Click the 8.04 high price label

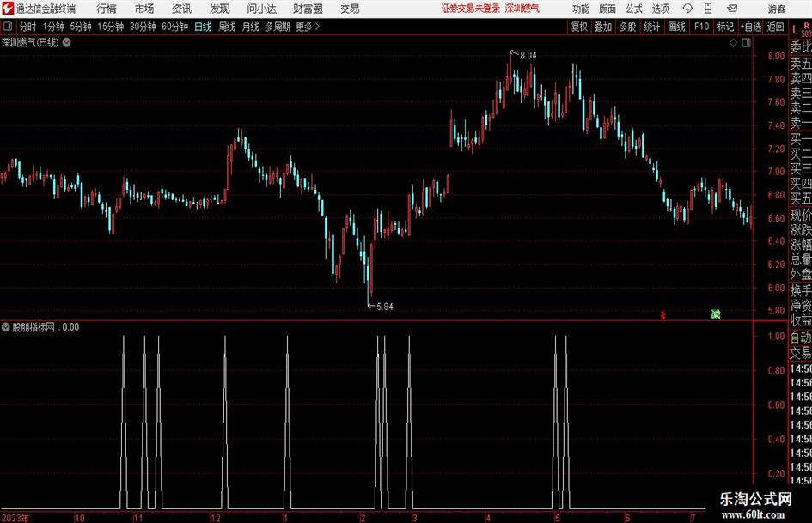528,55
